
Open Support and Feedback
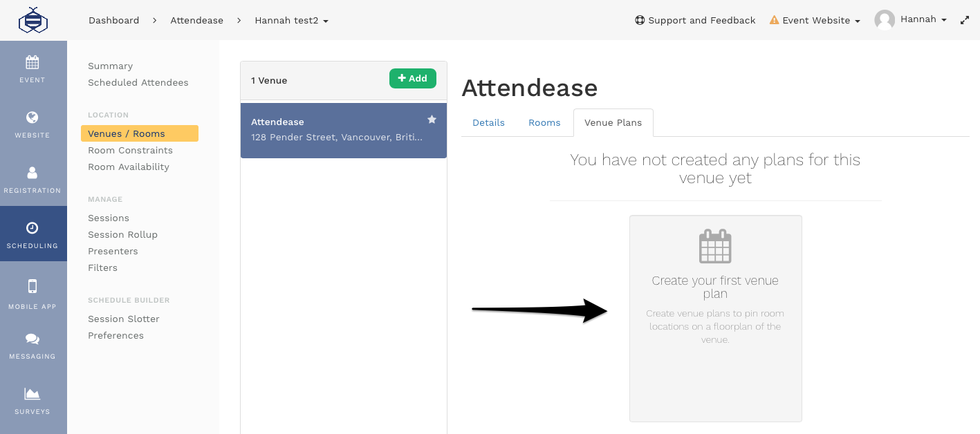click(x=695, y=20)
